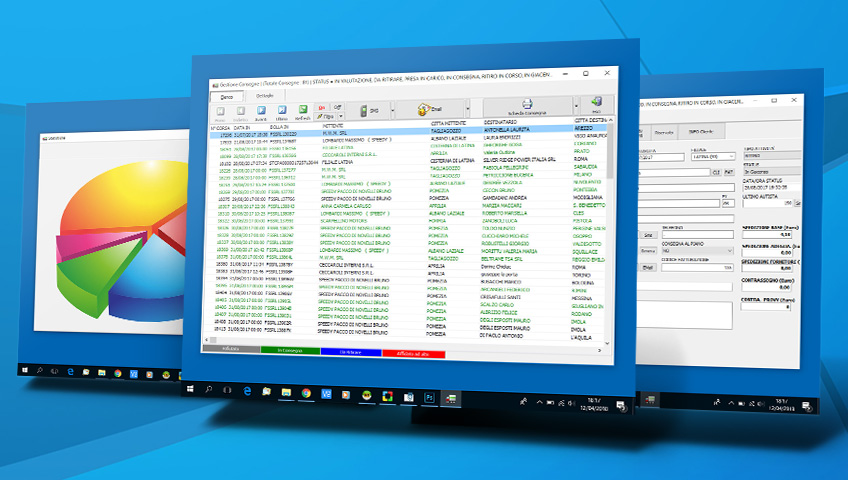
Task: Click the SPEDIZIONE BASE value field in right window
Action: tap(767, 235)
